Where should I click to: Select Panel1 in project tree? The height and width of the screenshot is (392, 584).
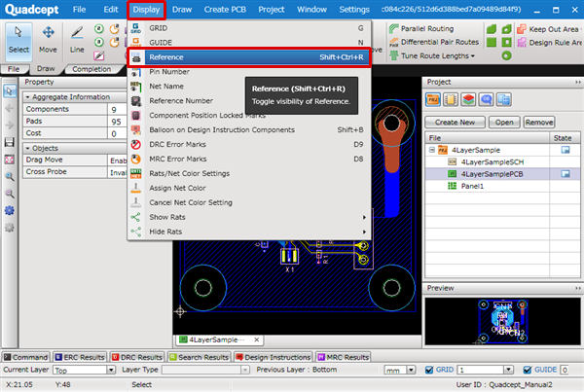[x=472, y=186]
